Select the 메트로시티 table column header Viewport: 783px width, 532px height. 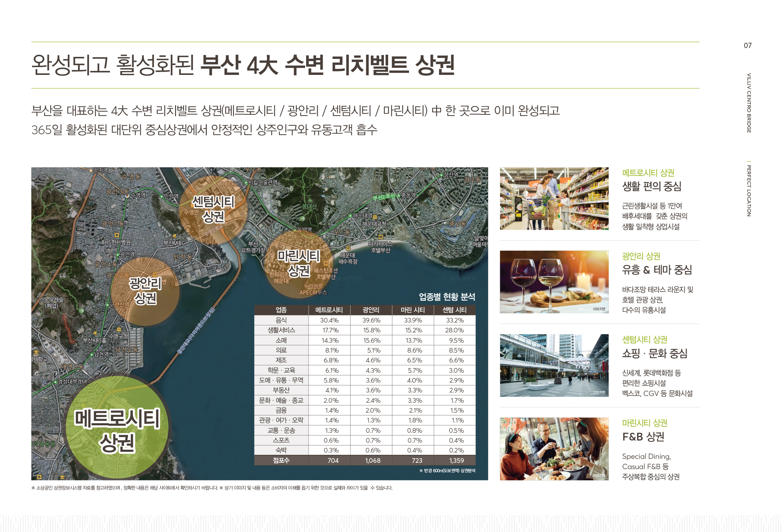point(329,310)
